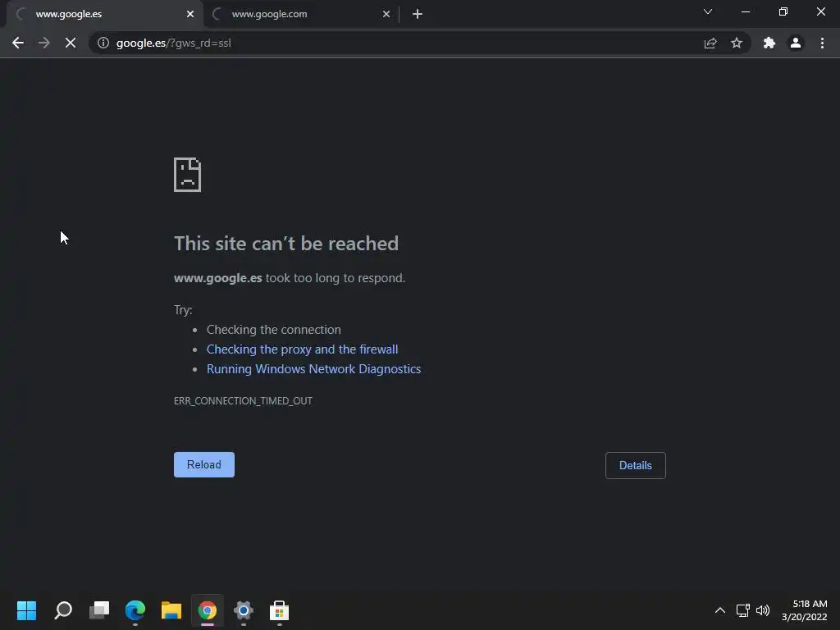840x630 pixels.
Task: Close the www.google.es tab
Action: tap(190, 14)
